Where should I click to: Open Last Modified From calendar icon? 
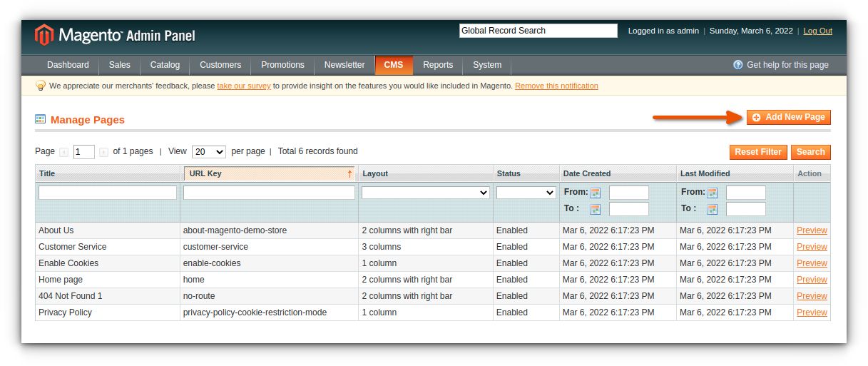click(712, 193)
